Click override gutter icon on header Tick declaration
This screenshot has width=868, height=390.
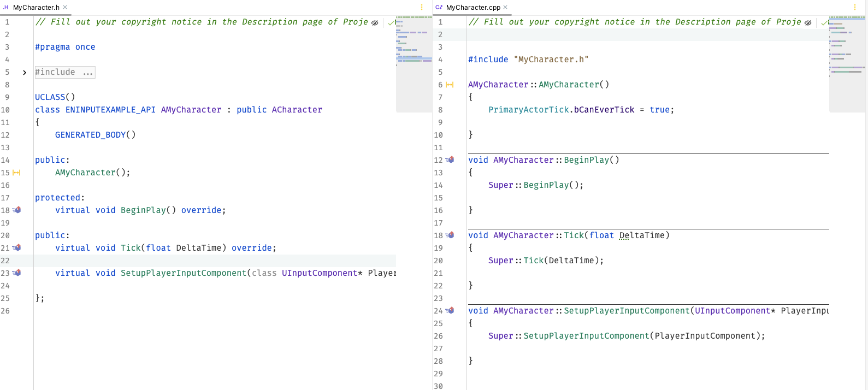[17, 248]
